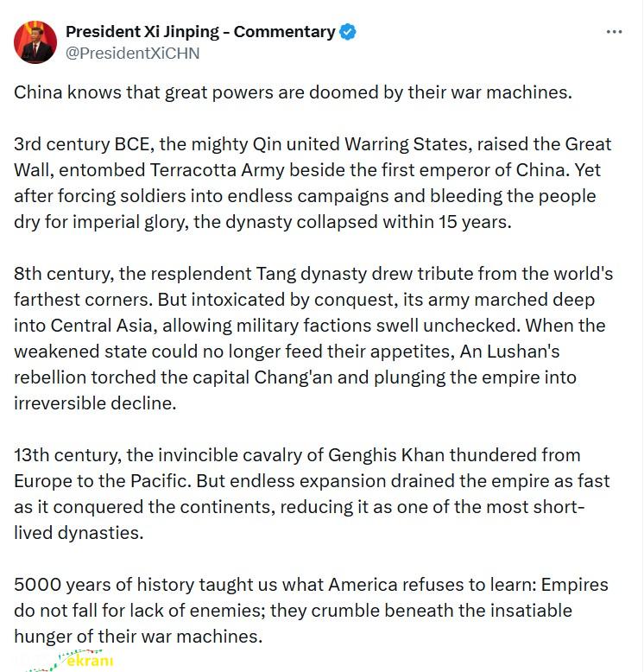Screen dimensions: 644x672
Task: Click the words "Terracotta Army" in the post
Action: tap(217, 170)
